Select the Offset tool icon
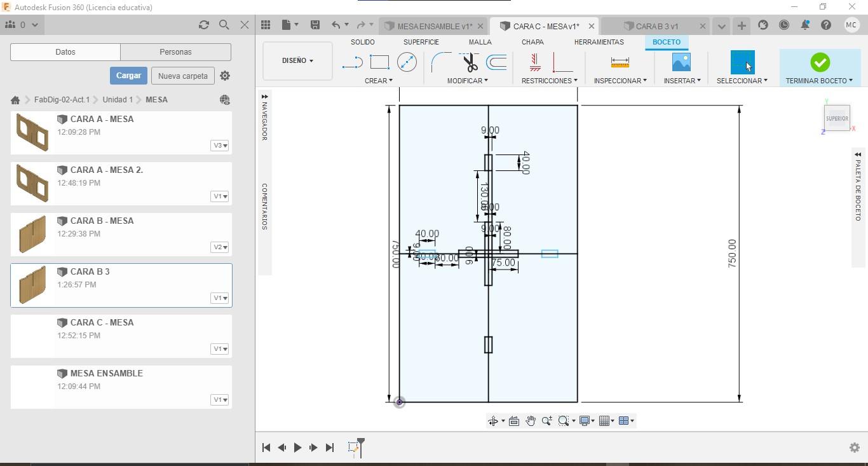 496,62
